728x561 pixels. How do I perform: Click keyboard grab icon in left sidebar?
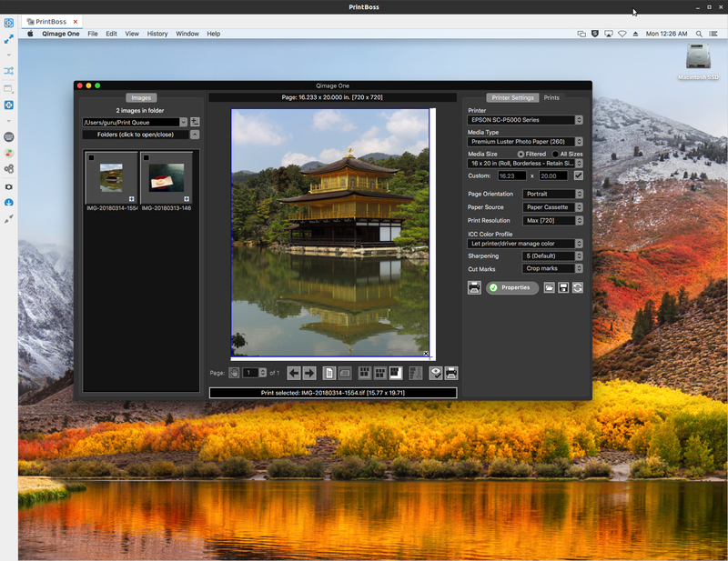pos(9,137)
